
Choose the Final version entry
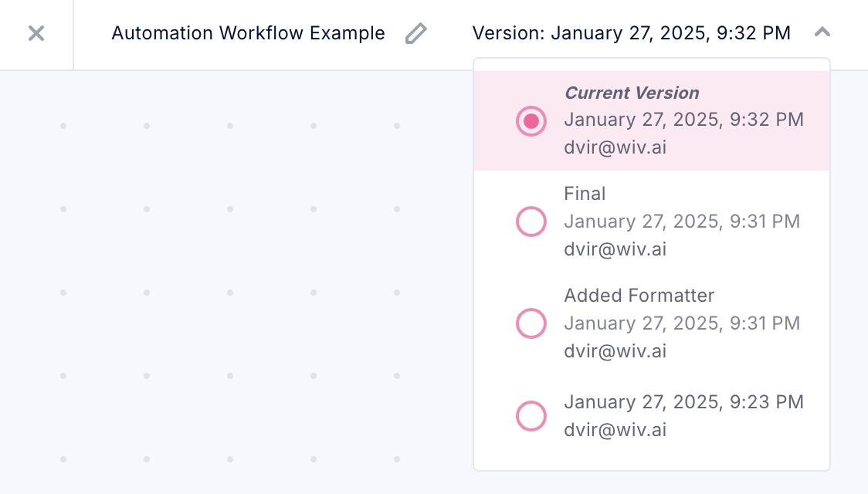(x=585, y=194)
